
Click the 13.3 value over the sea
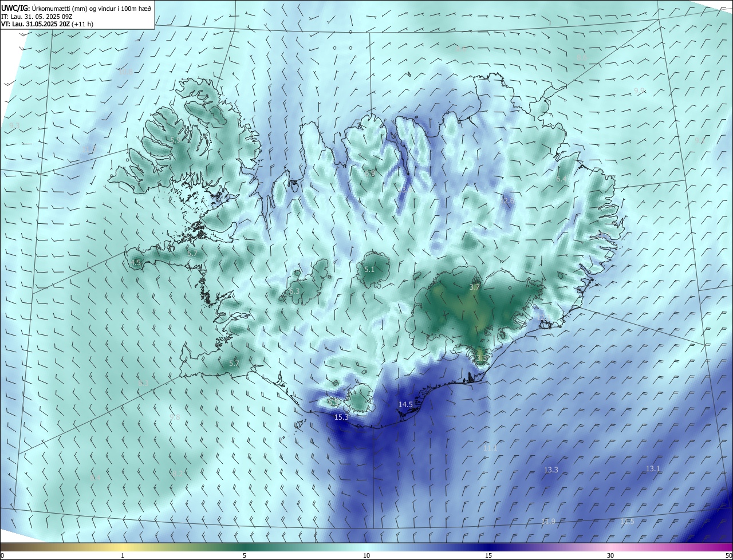coord(551,470)
